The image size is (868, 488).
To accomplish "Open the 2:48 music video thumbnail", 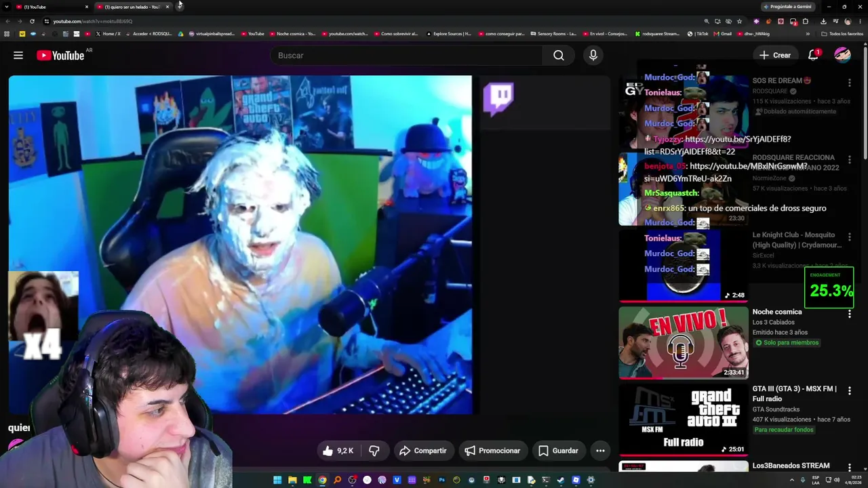I will click(683, 266).
